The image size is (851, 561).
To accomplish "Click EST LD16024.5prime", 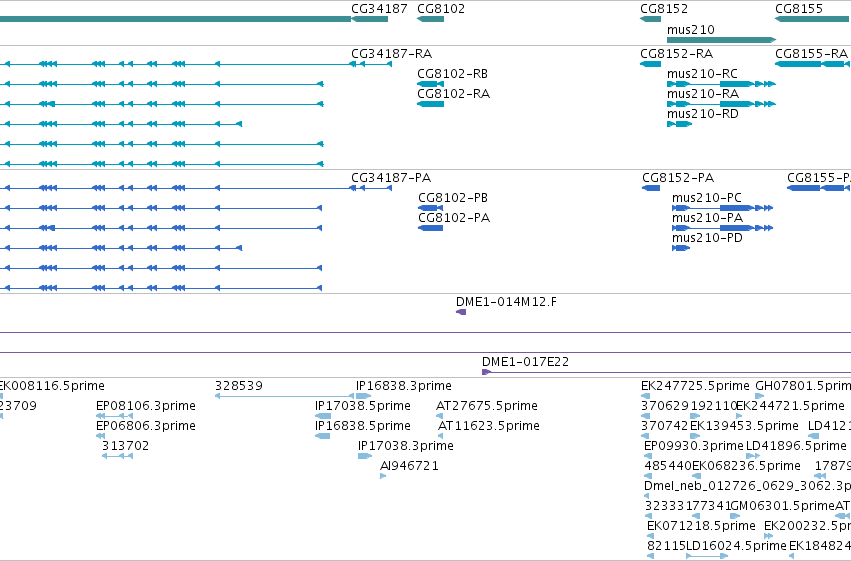I will 707,556.
